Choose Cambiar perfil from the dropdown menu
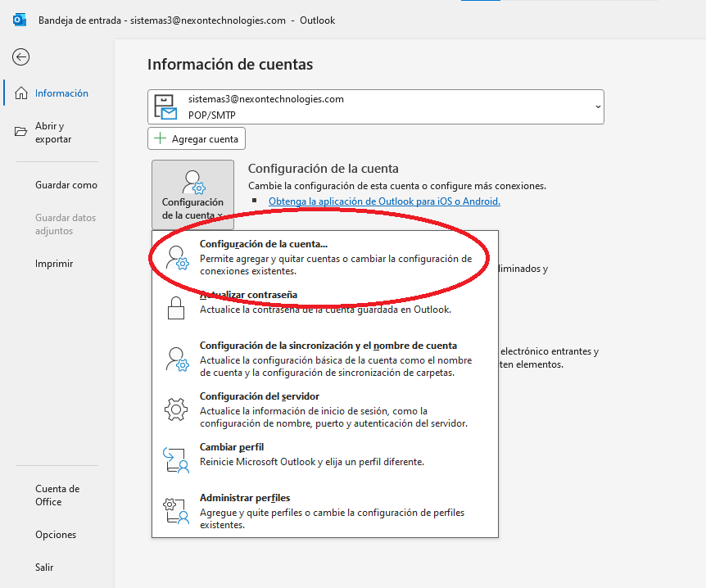Screen dimensions: 706x588 (x=324, y=460)
